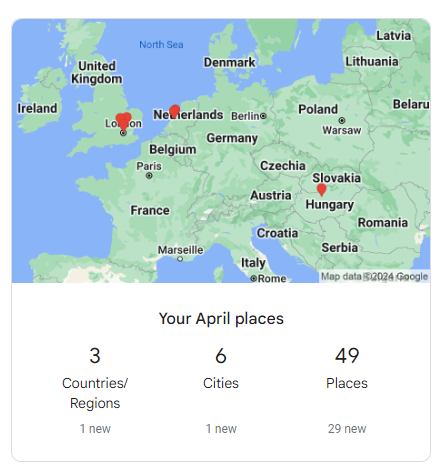
Task: Click the Marseille city marker dot
Action: (x=180, y=259)
